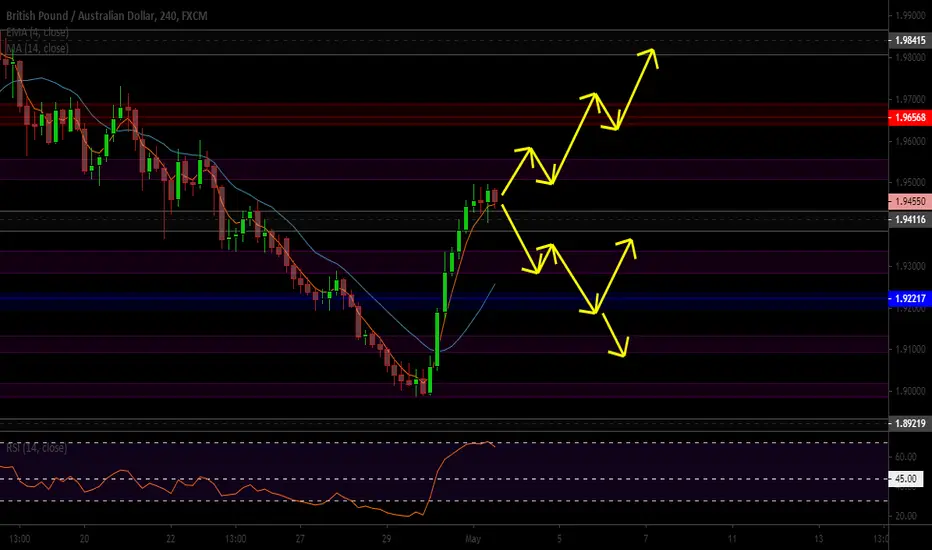Screen dimensions: 932x550
Task: Click the RSI 45.00 level label
Action: coord(905,479)
